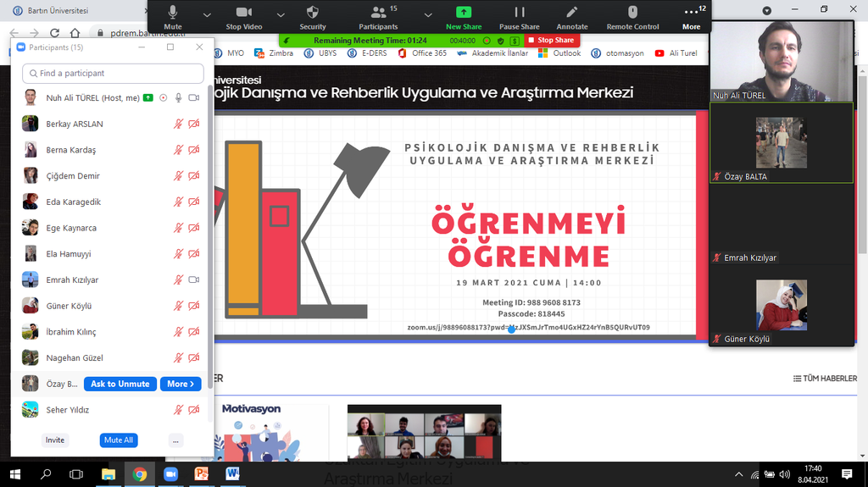Viewport: 868px width, 487px height.
Task: Click host Nuh Ali TÜREL's microphone icon
Action: click(178, 98)
